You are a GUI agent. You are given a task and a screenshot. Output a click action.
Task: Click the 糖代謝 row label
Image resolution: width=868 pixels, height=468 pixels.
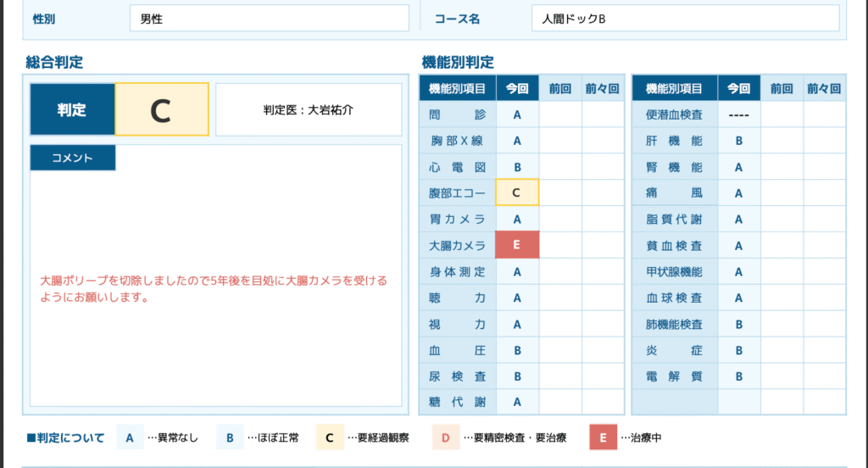coord(457,402)
